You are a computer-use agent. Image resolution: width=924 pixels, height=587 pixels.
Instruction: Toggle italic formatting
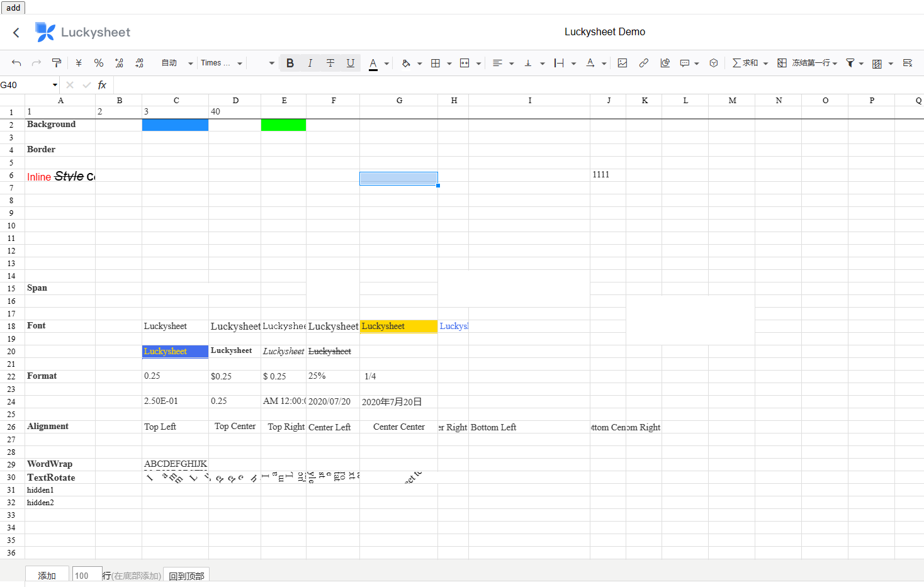[310, 63]
